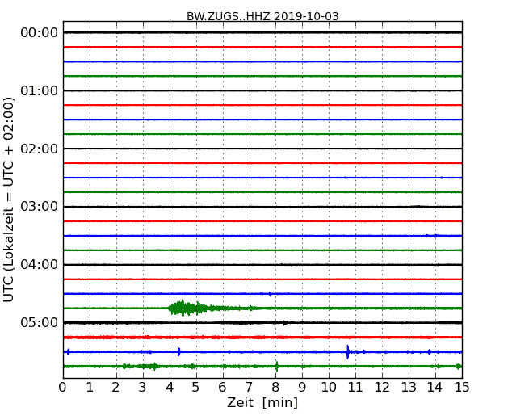Click the blue spike near minute 0.2 on bottom blue trace
This screenshot has height=420, width=525.
pos(69,351)
